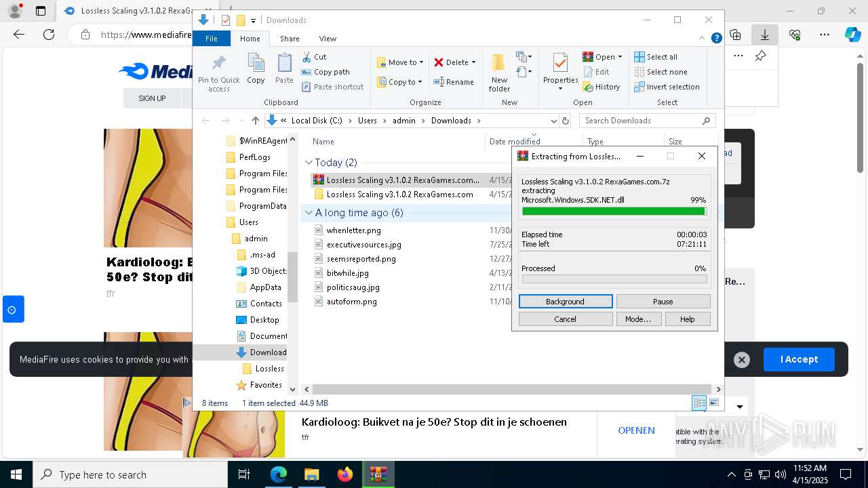Click Copy path command
This screenshot has height=488, width=868.
click(326, 72)
